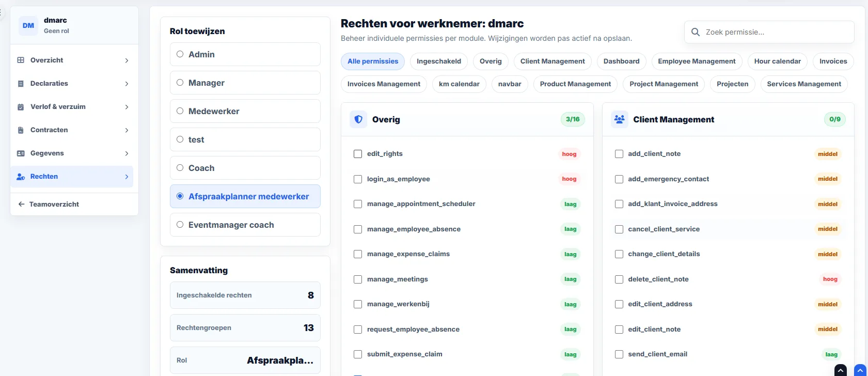The image size is (868, 376).
Task: Click the hoog badge beside edit_rights
Action: [x=569, y=154]
